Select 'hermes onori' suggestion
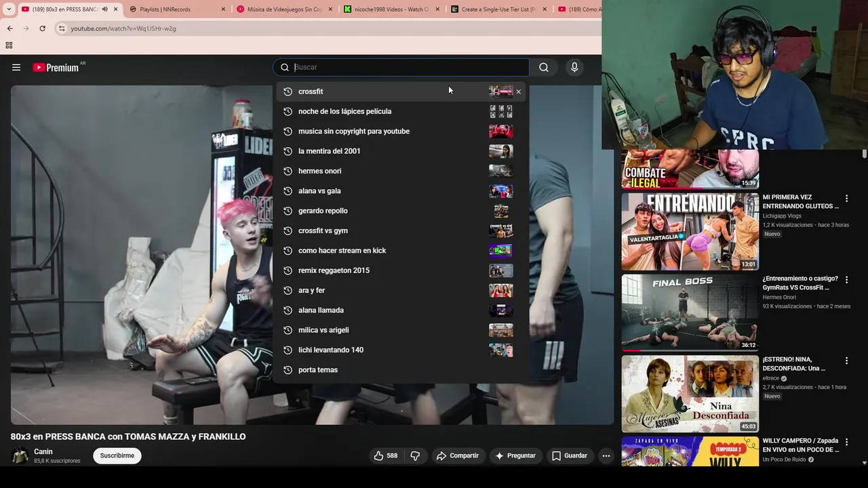The height and width of the screenshot is (488, 868). (400, 171)
